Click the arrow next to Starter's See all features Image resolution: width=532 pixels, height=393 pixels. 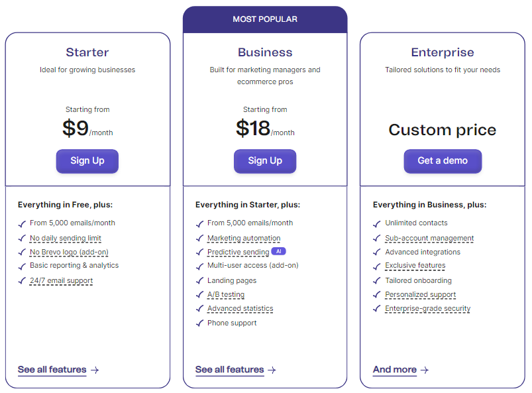[x=95, y=370]
